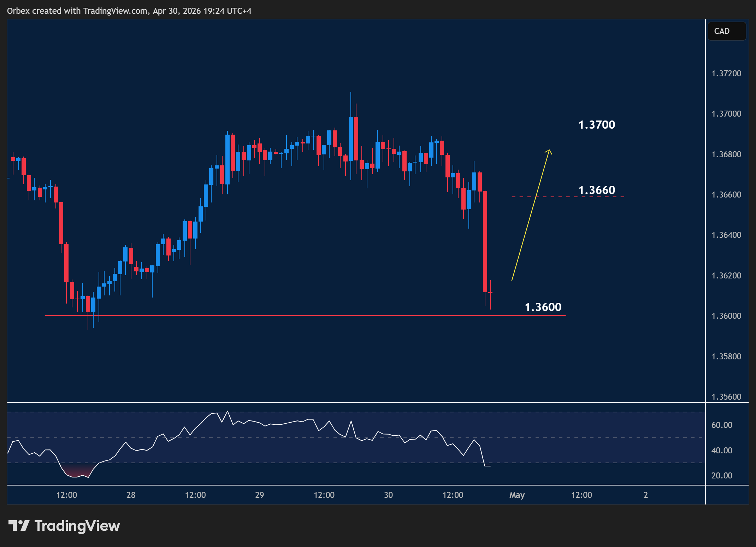Click the 1.36400 price axis value
Screen dimensions: 756x547
click(726, 235)
